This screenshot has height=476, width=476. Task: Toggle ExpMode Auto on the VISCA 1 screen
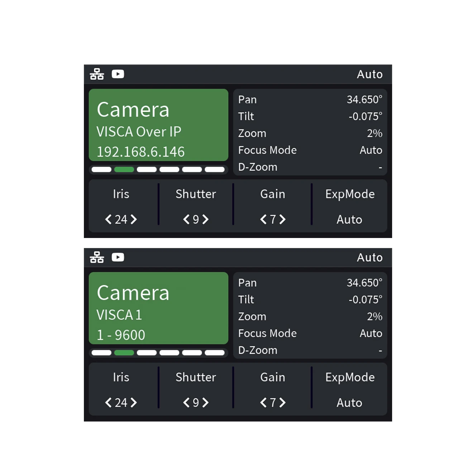coord(349,402)
